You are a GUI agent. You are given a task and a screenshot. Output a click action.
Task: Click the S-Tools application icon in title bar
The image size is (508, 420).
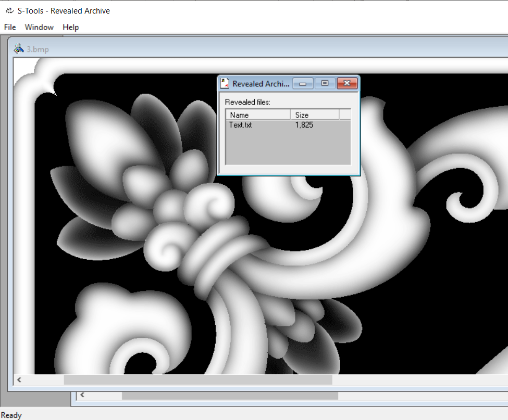pos(10,11)
